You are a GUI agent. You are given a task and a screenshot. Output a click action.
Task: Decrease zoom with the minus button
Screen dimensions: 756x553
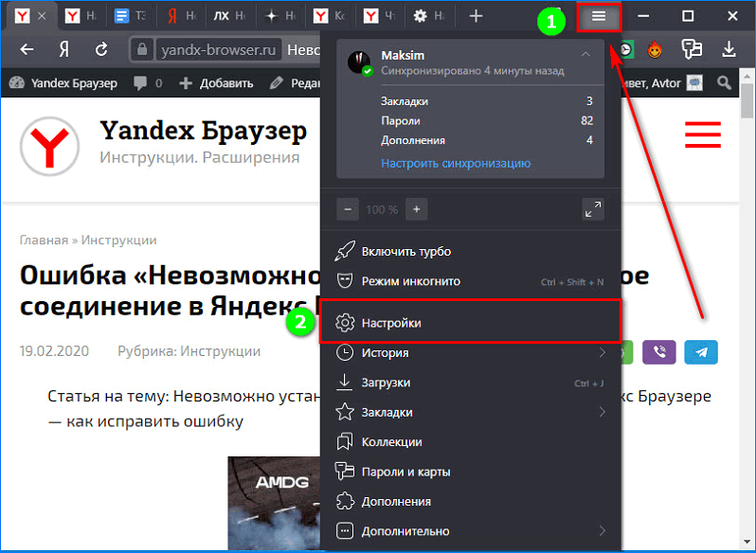[348, 209]
